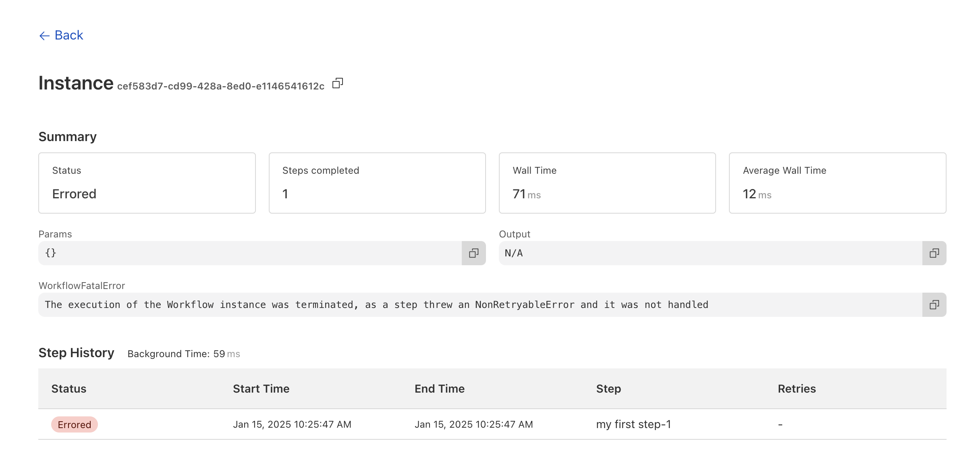Select the my first step-1 row
The height and width of the screenshot is (470, 980).
pyautogui.click(x=633, y=424)
